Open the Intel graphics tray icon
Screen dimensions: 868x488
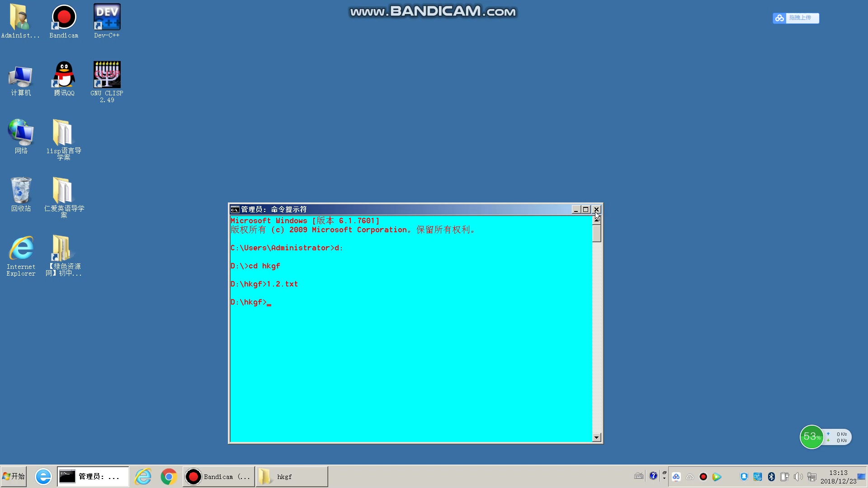click(x=758, y=477)
